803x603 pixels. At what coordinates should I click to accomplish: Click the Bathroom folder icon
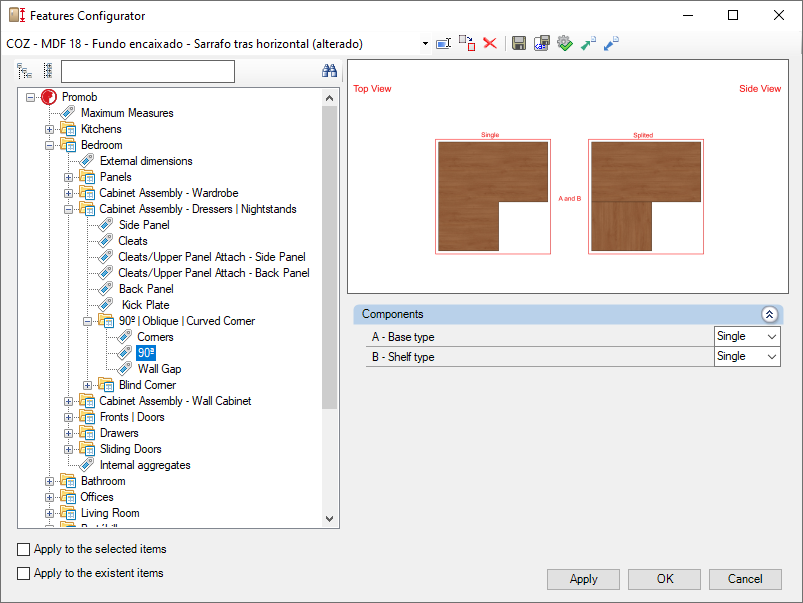(x=68, y=481)
